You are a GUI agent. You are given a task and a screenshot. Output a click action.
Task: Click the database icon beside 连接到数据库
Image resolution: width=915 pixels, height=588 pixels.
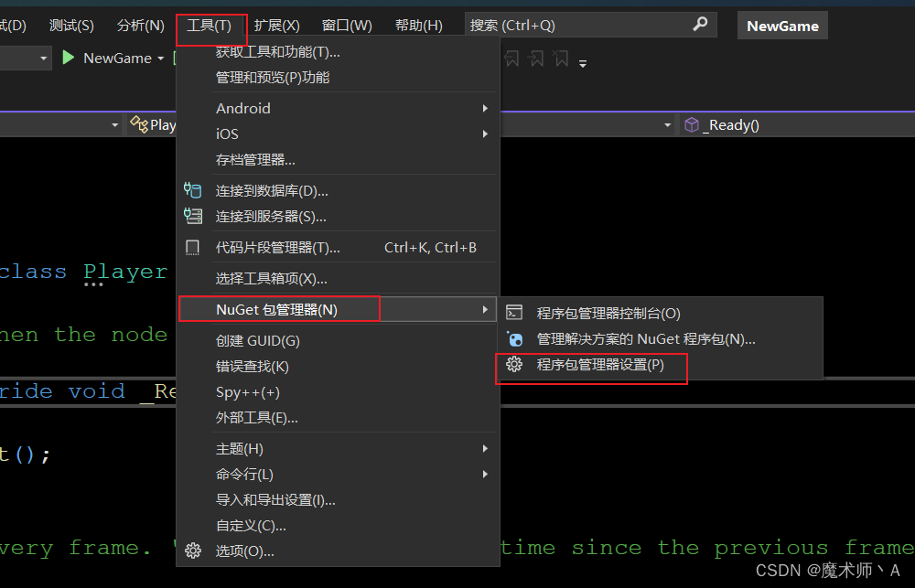click(x=193, y=190)
